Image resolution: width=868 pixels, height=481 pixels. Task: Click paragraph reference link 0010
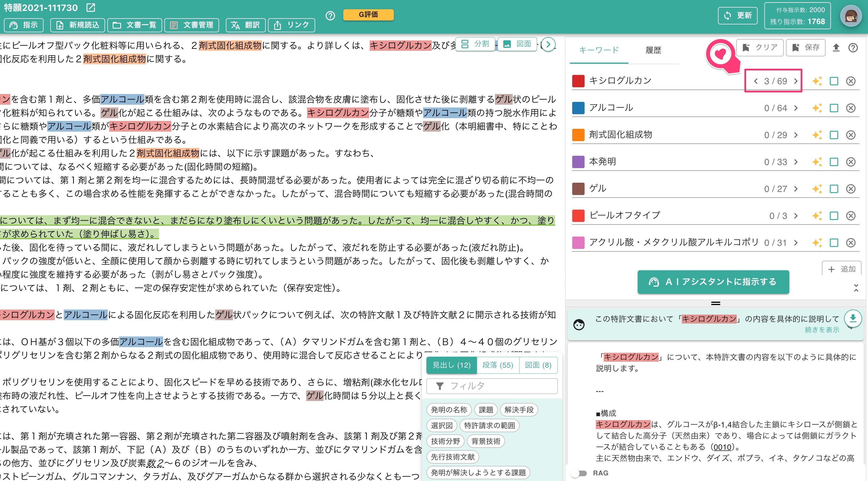pyautogui.click(x=722, y=447)
